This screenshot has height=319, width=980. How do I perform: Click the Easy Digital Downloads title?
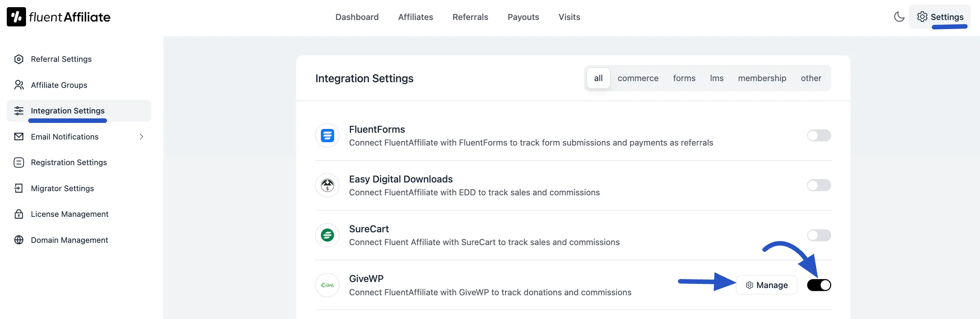pyautogui.click(x=401, y=179)
